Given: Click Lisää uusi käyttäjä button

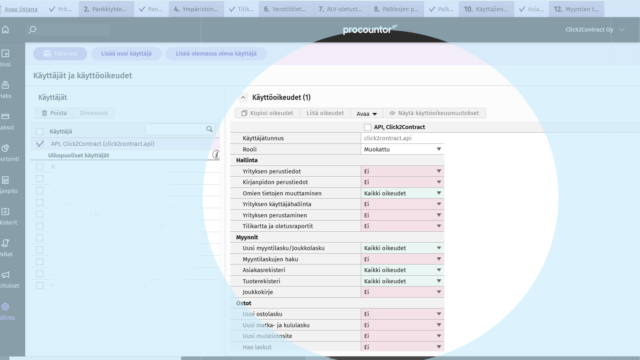Looking at the screenshot, I should pos(126,53).
